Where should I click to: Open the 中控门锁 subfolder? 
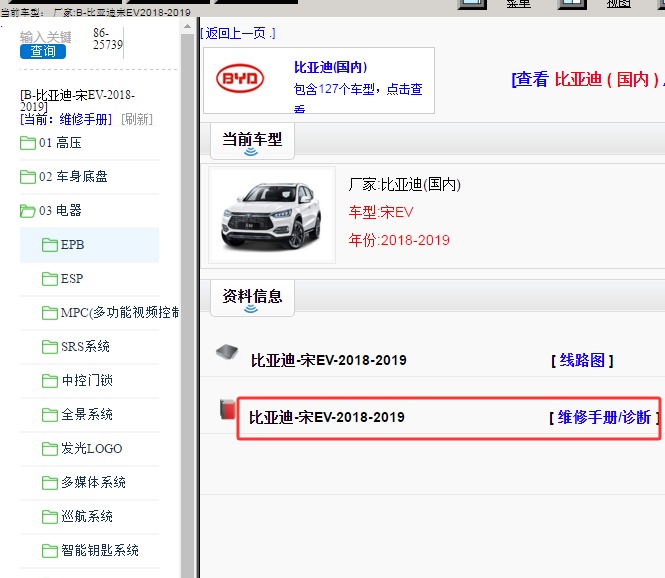click(x=89, y=380)
